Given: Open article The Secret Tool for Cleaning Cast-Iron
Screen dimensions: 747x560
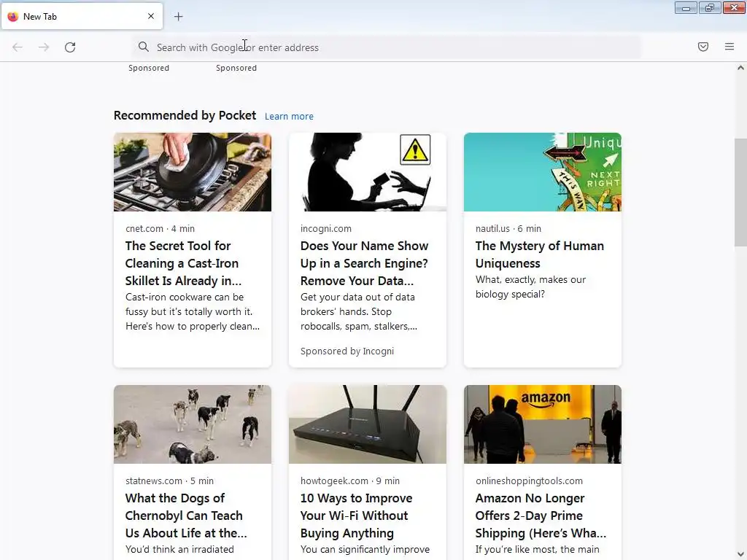Looking at the screenshot, I should 183,263.
